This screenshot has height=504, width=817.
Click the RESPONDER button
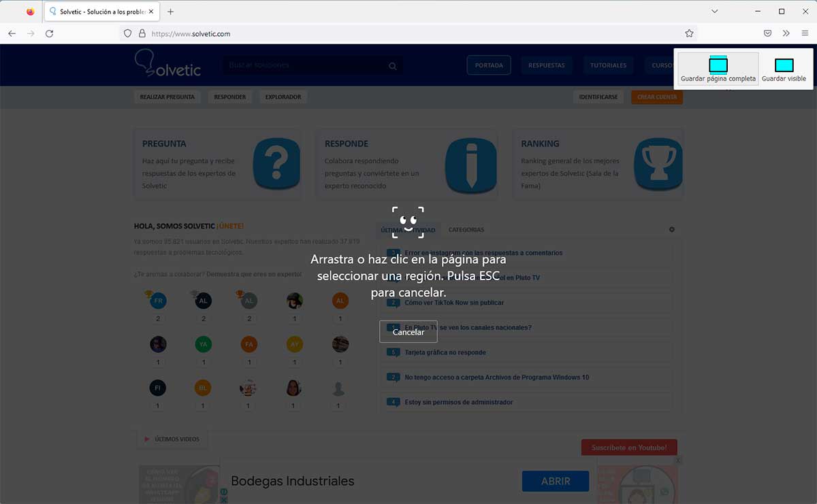tap(230, 97)
